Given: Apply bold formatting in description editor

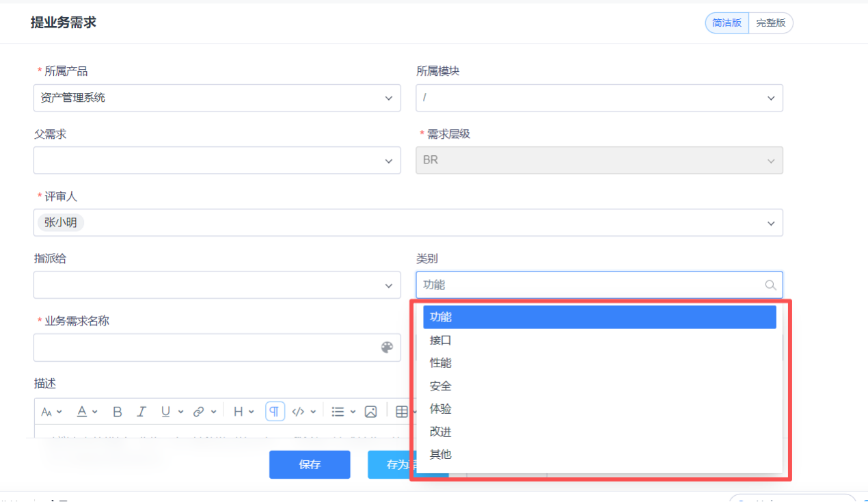Looking at the screenshot, I should pos(117,411).
